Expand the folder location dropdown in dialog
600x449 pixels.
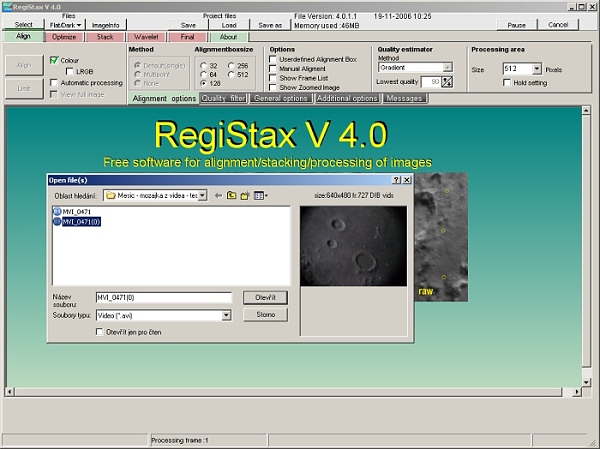[x=202, y=196]
